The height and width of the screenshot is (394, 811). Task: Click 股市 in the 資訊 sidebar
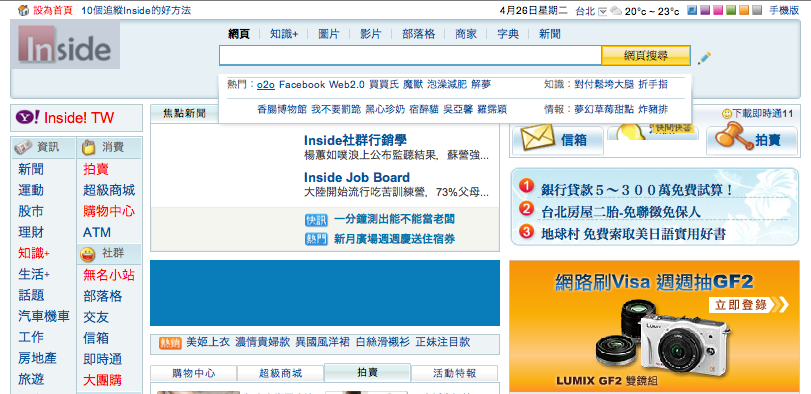point(31,211)
